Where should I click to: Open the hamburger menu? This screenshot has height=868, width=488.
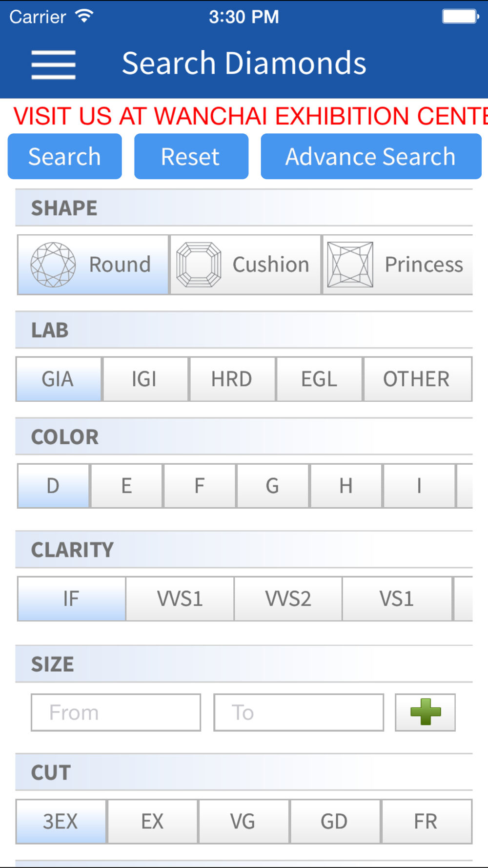[x=53, y=64]
